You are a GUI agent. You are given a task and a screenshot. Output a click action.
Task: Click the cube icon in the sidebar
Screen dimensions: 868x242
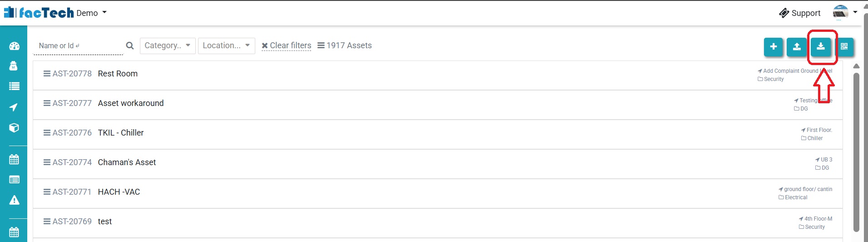14,128
